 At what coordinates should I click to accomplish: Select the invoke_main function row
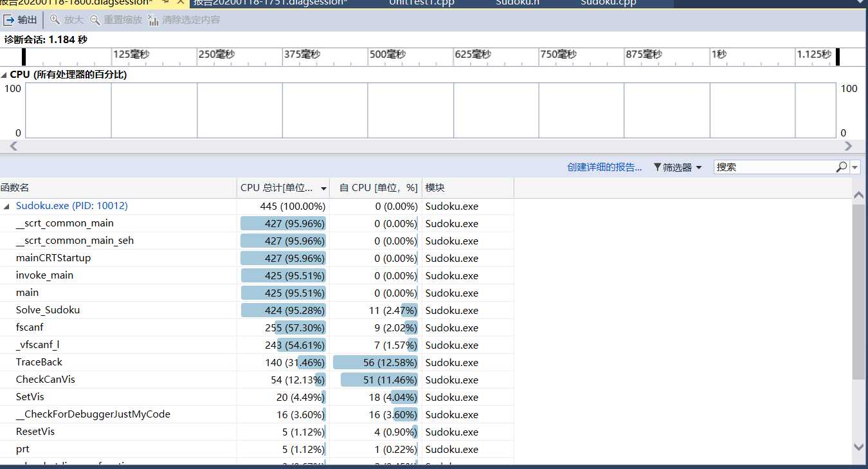click(257, 276)
